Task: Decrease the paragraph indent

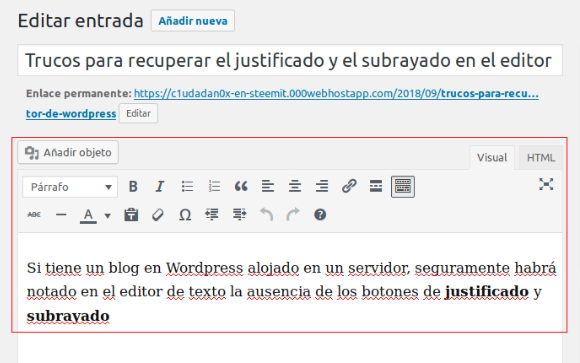Action: [x=212, y=215]
